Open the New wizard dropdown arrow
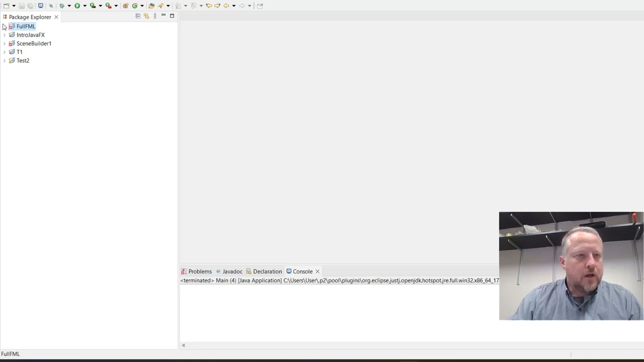Screen dimensions: 644x362 pyautogui.click(x=14, y=6)
